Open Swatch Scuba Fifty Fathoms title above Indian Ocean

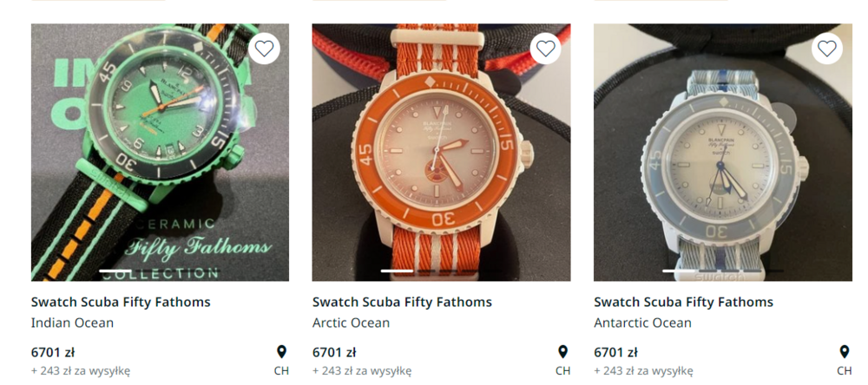coord(121,302)
